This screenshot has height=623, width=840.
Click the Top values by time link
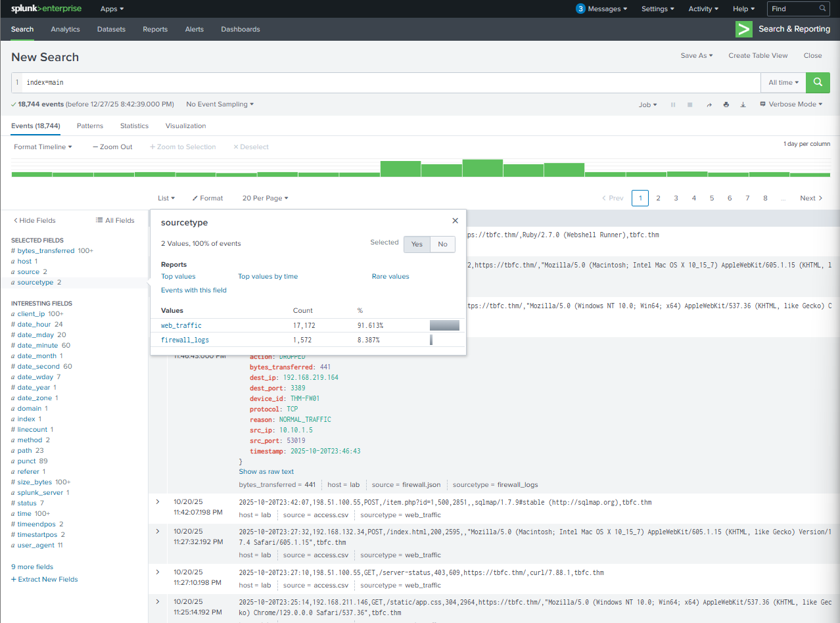coord(268,277)
